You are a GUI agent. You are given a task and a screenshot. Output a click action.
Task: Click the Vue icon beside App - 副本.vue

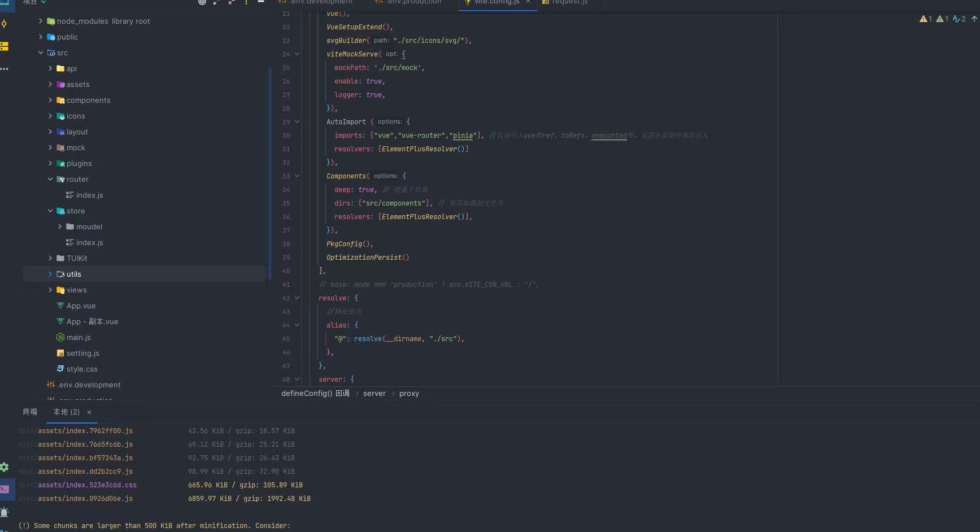pos(60,321)
